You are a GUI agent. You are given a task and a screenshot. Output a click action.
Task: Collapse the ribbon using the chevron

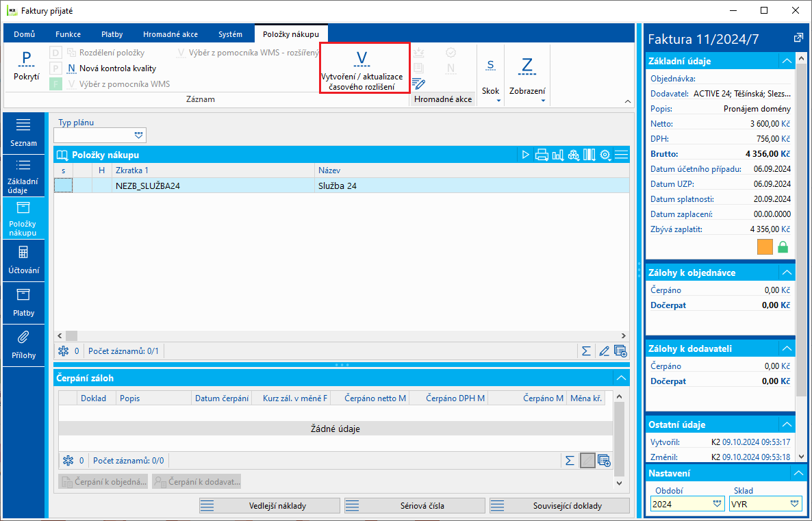[x=628, y=101]
